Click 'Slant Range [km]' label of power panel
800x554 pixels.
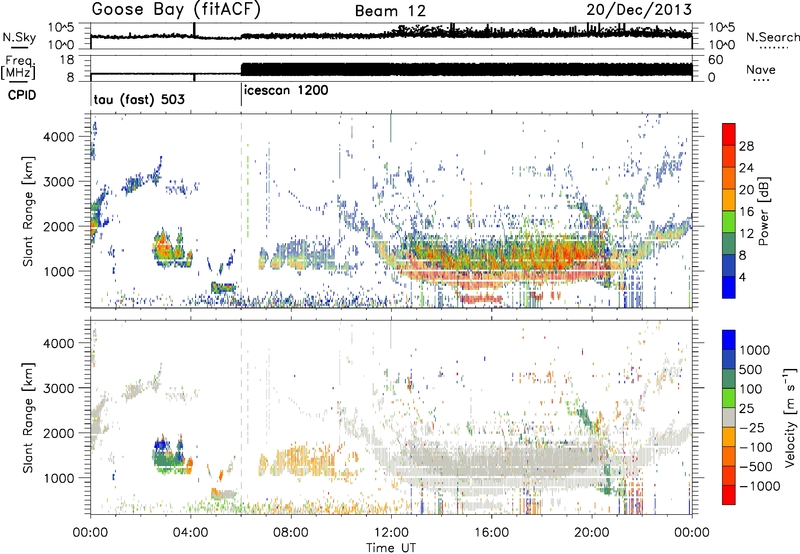coord(29,211)
